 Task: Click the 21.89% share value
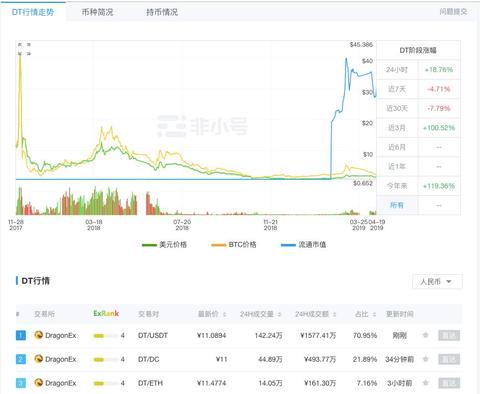pyautogui.click(x=365, y=359)
